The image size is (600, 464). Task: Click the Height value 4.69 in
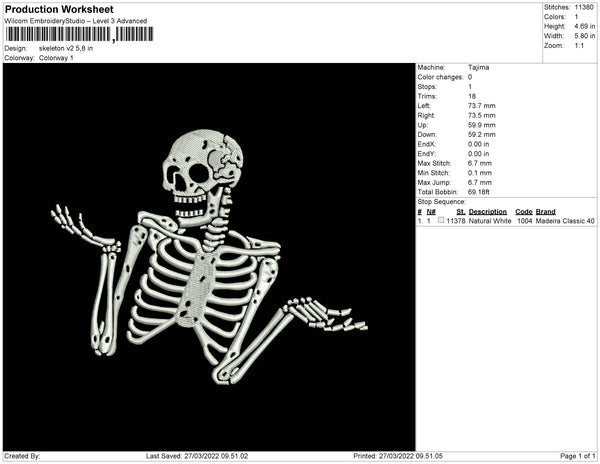585,26
